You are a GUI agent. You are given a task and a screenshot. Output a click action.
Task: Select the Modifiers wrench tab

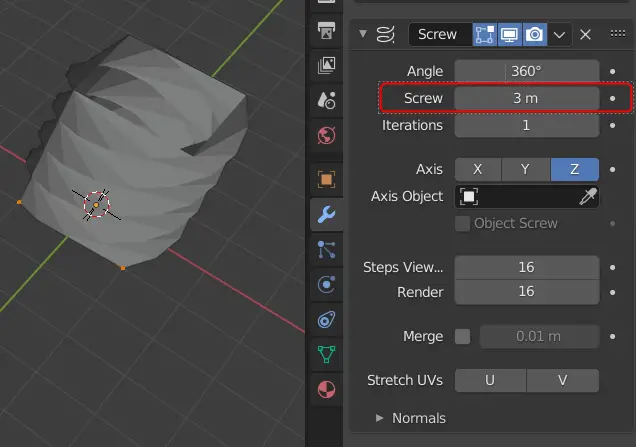[327, 214]
